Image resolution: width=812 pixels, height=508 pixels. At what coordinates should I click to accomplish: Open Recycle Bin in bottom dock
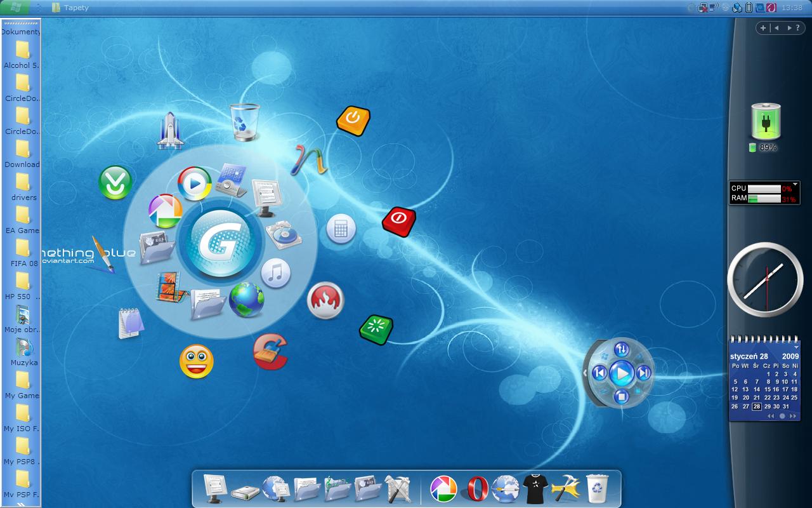tap(597, 488)
